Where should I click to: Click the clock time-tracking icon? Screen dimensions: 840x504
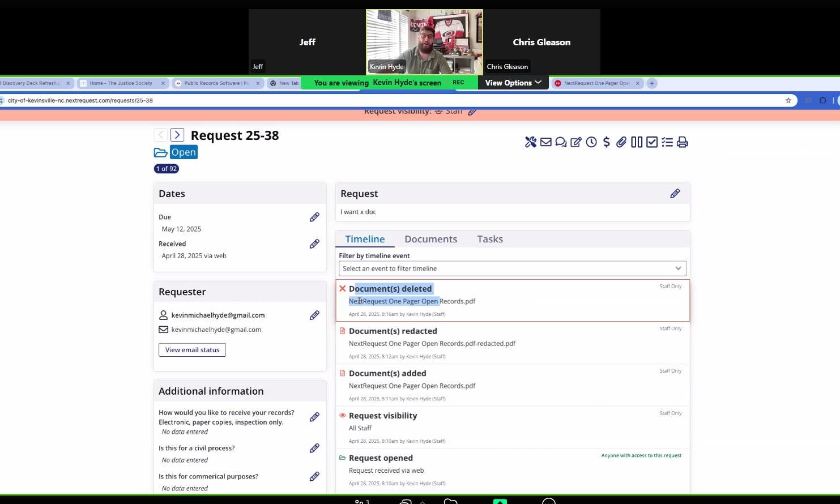pyautogui.click(x=591, y=142)
